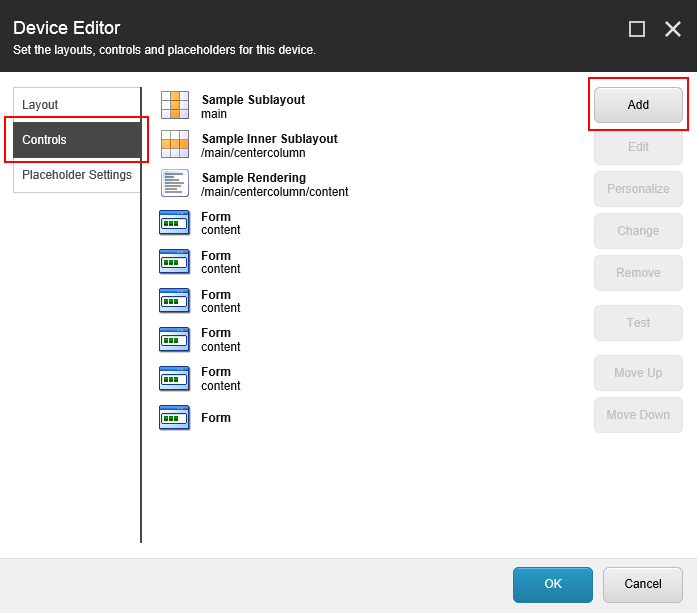Click the Sample Inner Sublayout icon

174,144
